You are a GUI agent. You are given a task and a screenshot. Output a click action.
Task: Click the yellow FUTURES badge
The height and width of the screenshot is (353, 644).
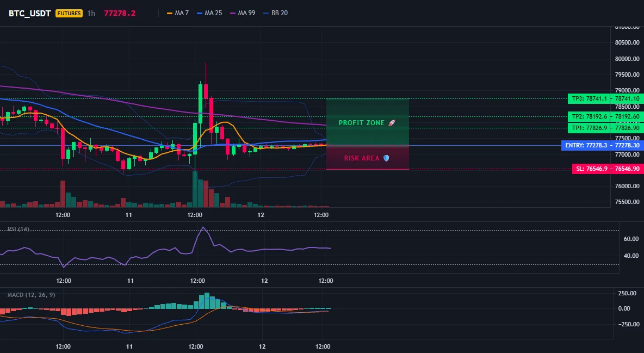69,13
